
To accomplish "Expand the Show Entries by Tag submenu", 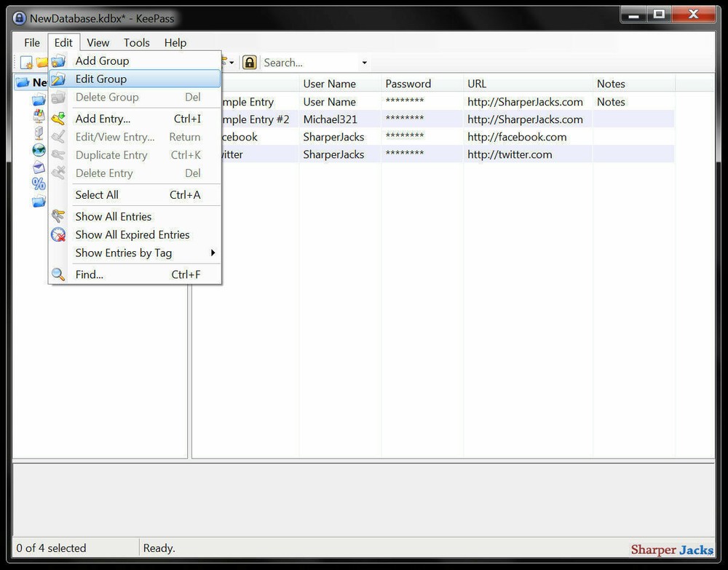I will (123, 253).
